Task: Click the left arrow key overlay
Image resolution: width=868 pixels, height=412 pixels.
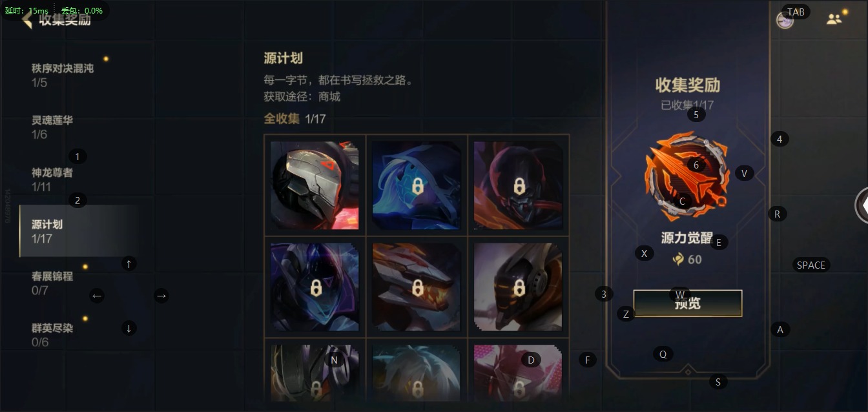Action: point(97,296)
